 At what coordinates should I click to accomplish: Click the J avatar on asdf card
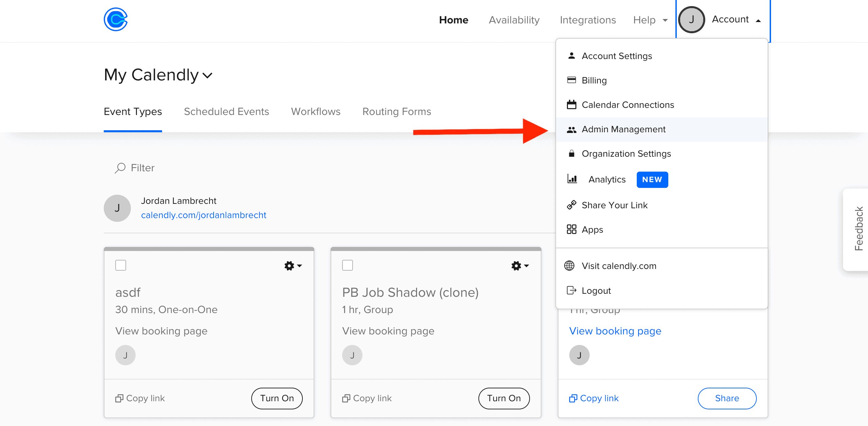click(125, 355)
